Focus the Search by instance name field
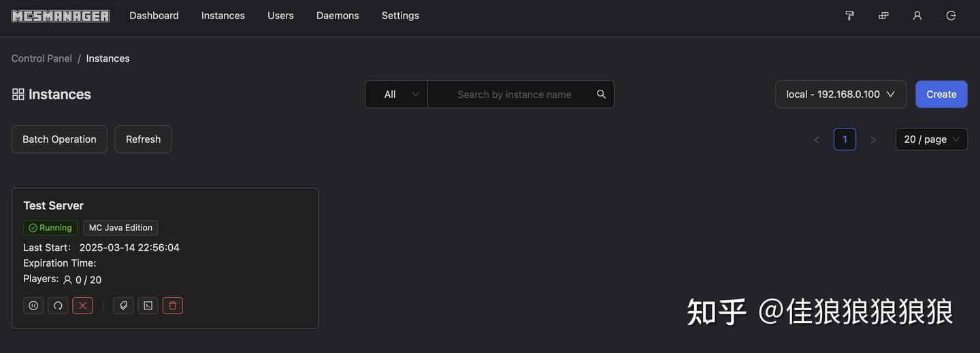Image resolution: width=980 pixels, height=353 pixels. tap(514, 95)
